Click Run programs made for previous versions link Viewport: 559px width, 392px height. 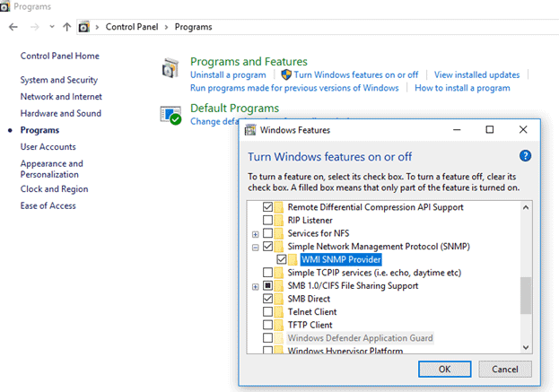point(294,88)
